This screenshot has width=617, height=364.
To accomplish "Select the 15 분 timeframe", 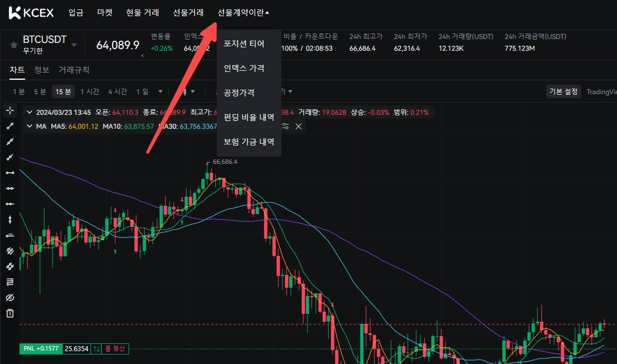I will tap(64, 91).
